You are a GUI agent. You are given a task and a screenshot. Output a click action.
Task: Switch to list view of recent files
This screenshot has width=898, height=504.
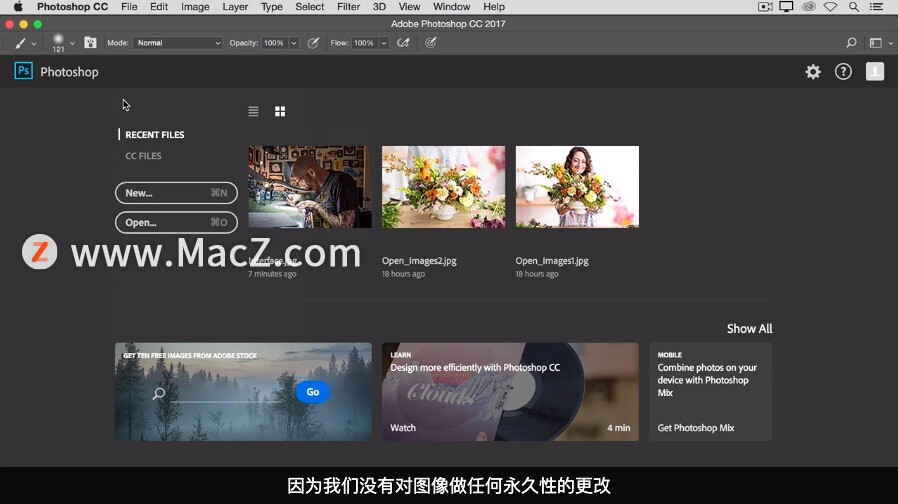tap(253, 111)
